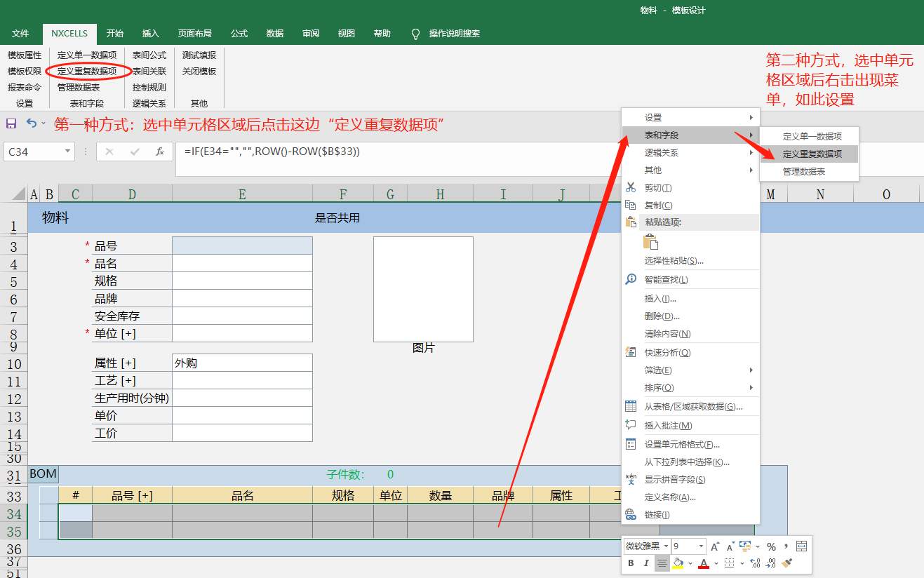
Task: Toggle Italic in the mini toolbar
Action: pos(646,563)
